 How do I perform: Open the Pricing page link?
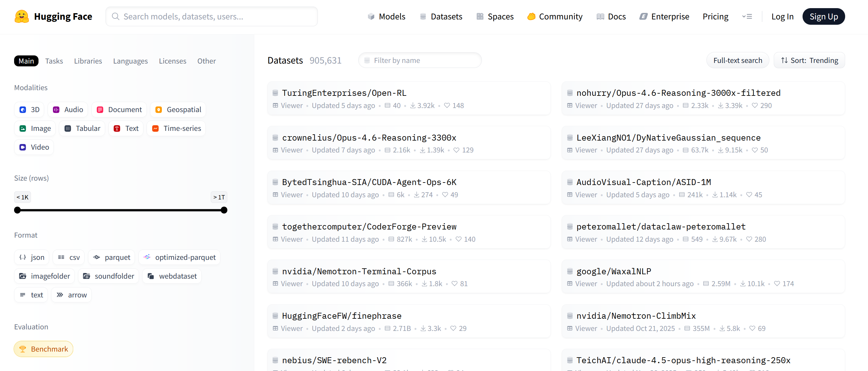(716, 17)
